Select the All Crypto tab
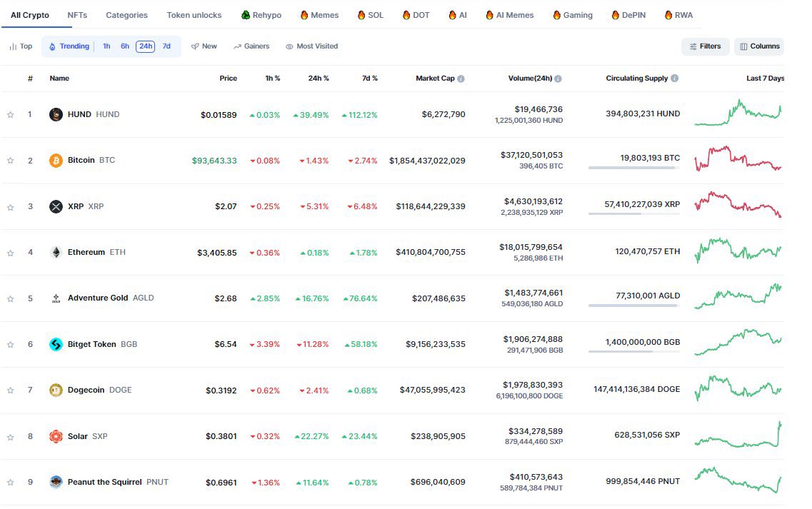 (x=30, y=15)
